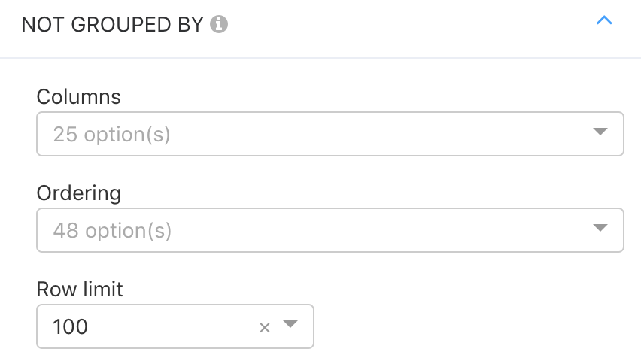Click inside the Columns select box

(x=330, y=134)
